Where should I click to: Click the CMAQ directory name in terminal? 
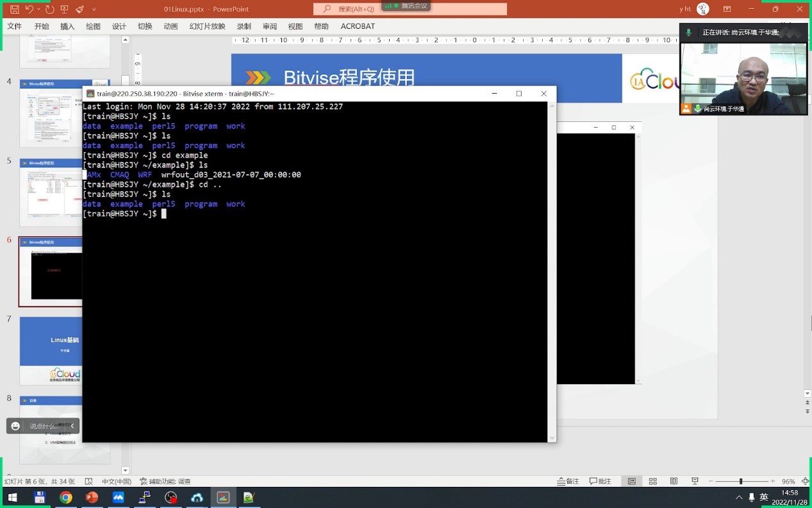(120, 175)
